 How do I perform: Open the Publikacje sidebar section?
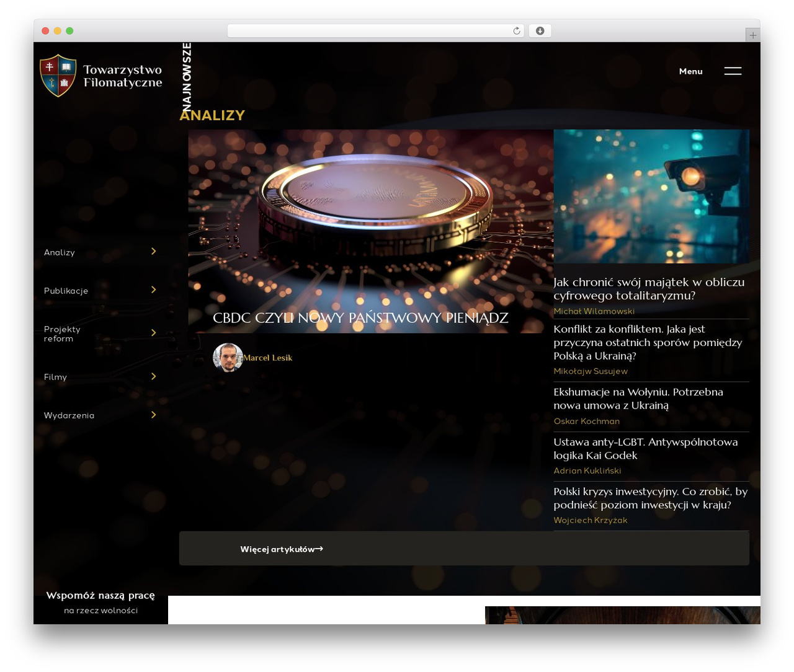coord(66,291)
